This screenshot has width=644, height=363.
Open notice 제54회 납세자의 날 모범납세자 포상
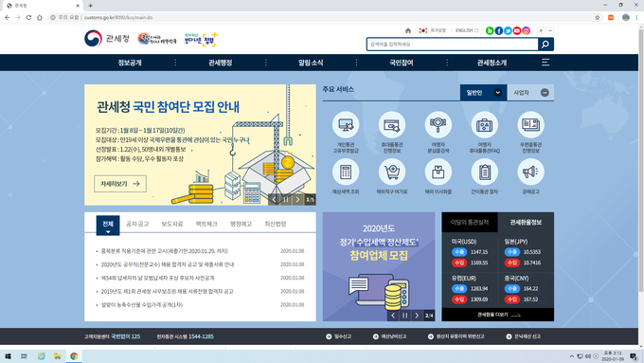coord(158,278)
